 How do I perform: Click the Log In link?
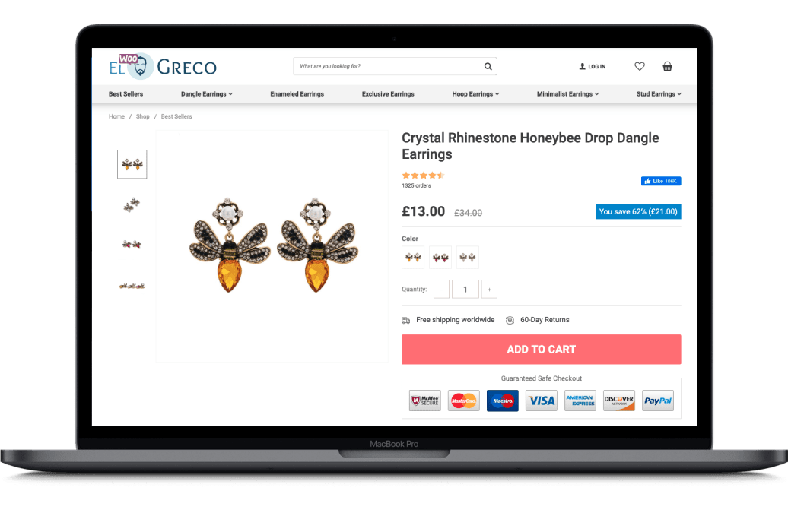(593, 66)
